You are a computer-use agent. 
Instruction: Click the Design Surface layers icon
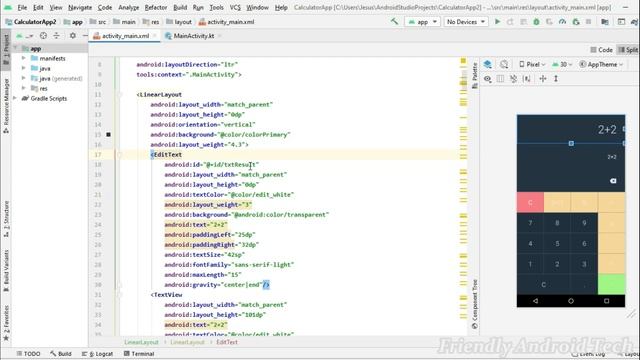[487, 64]
